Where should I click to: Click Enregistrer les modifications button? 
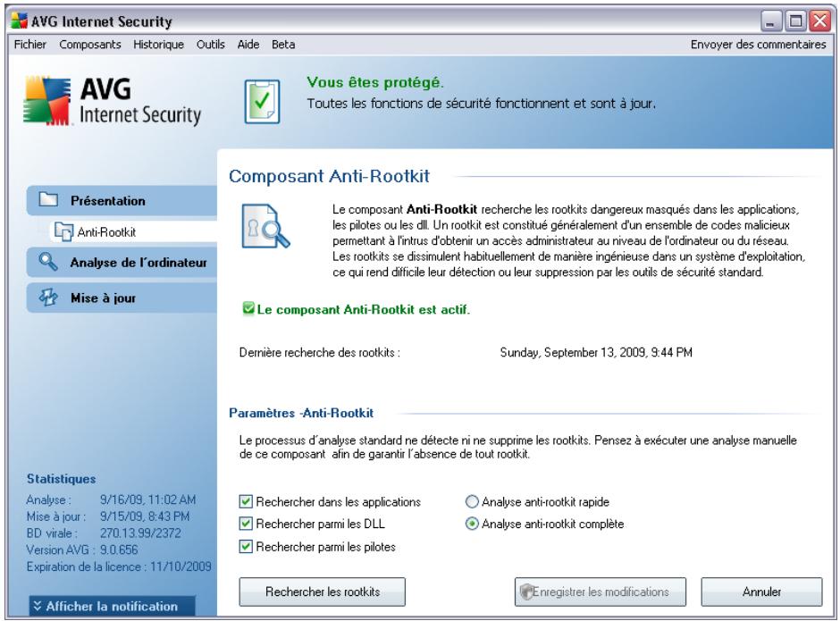600,592
